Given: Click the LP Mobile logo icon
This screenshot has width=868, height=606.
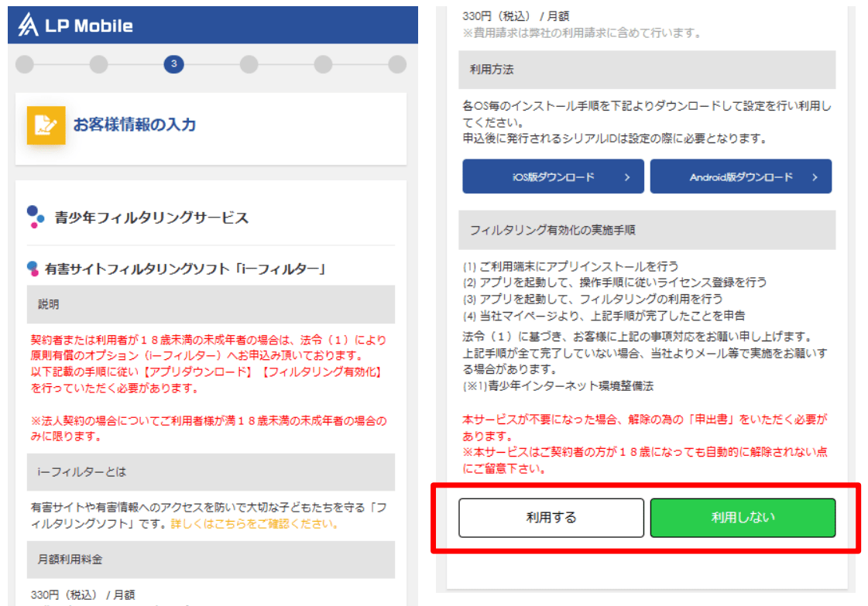Looking at the screenshot, I should (29, 26).
